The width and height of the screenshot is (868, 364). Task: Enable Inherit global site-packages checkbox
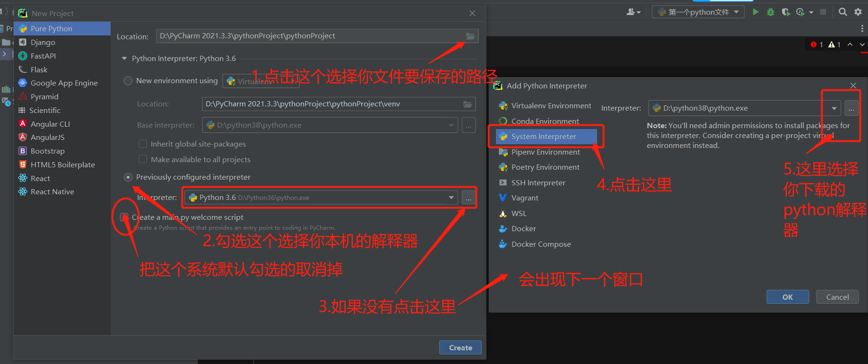tap(143, 144)
